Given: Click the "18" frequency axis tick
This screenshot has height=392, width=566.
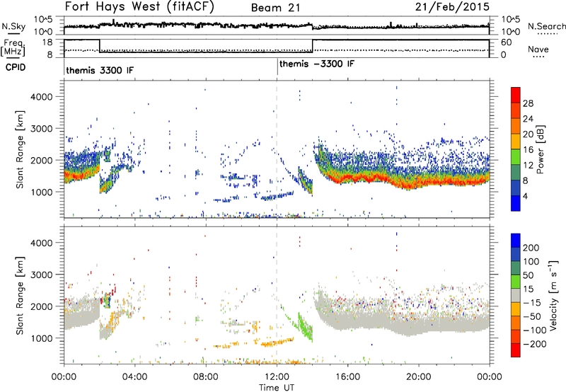Looking at the screenshot, I should click(47, 42).
